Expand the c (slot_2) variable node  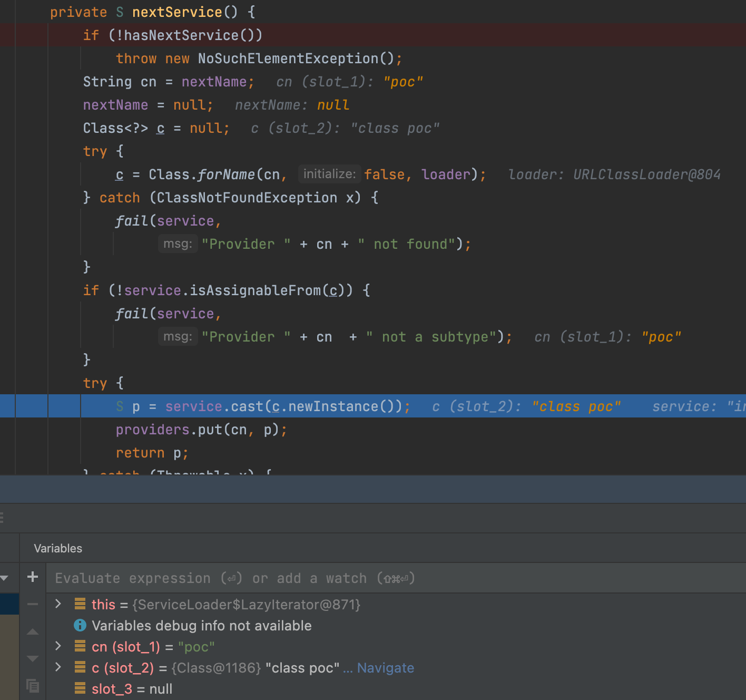click(58, 667)
